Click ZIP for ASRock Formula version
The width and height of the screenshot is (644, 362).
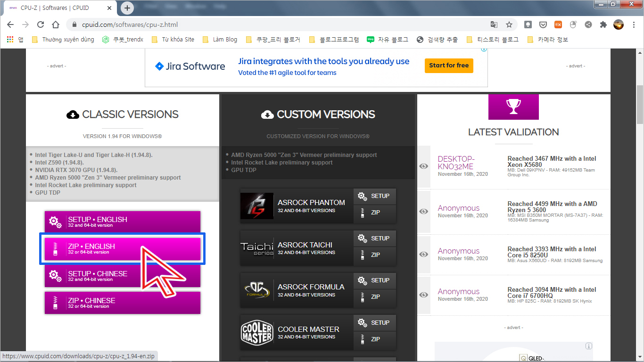click(x=375, y=297)
